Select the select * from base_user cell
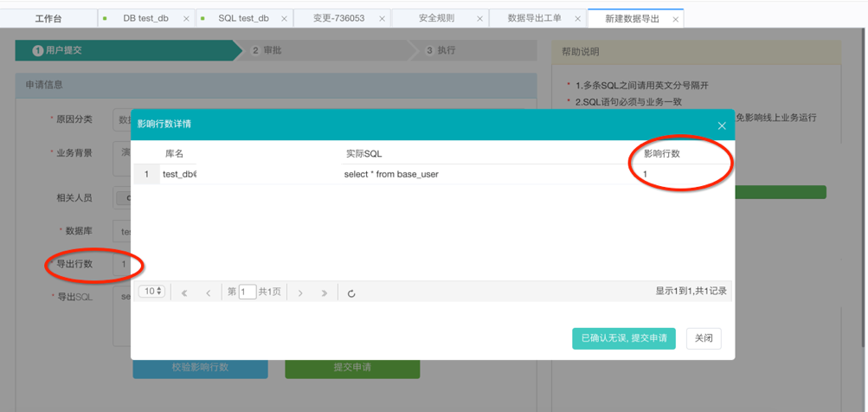Screen dimensions: 868x412 click(391, 175)
